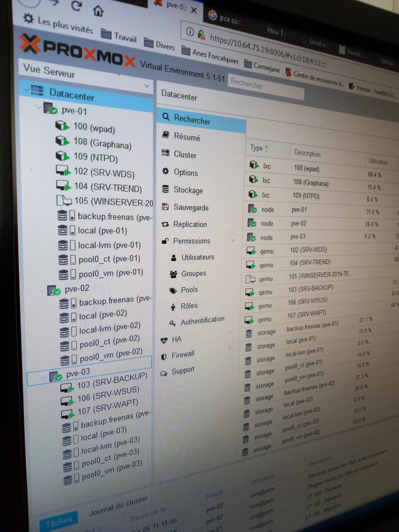Screen dimensions: 399x532
Task: Click the pve-03 node icon in tree
Action: 56,376
